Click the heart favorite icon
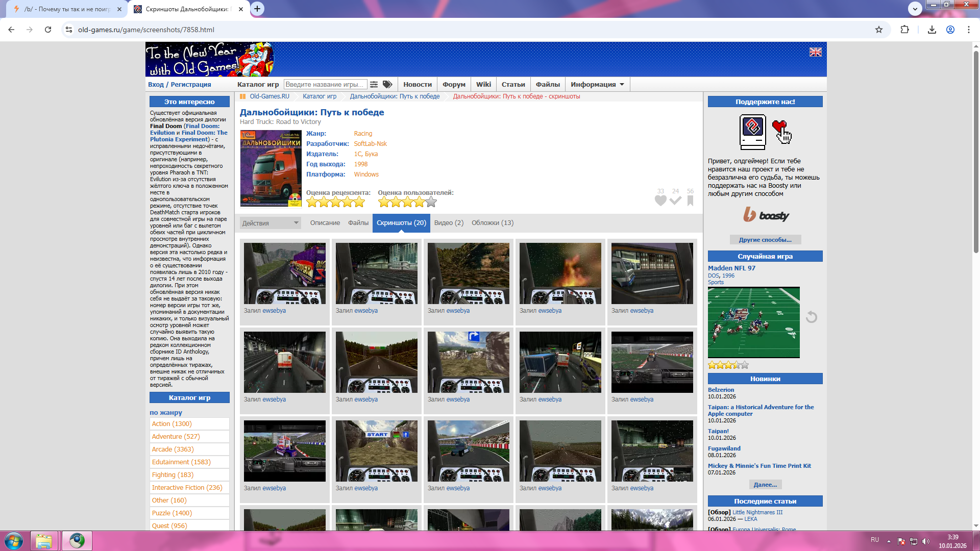980x551 pixels. tap(660, 201)
